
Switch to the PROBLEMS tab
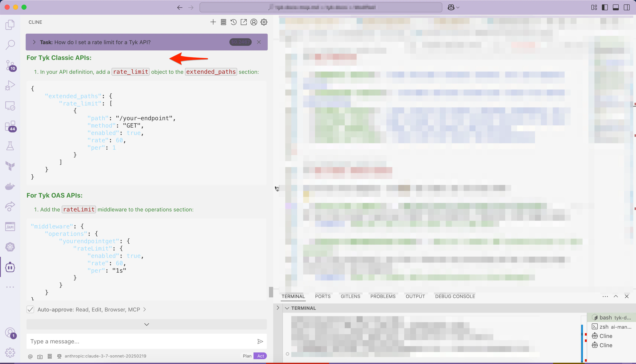383,296
